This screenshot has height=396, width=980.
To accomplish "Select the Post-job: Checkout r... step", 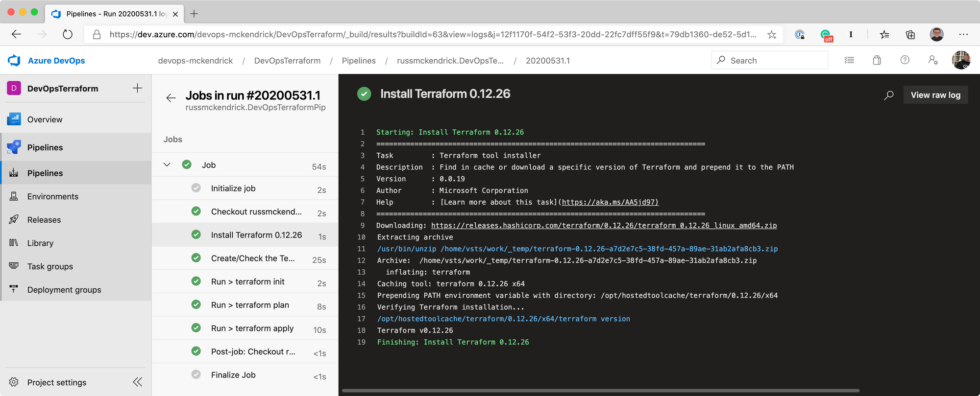I will click(245, 352).
